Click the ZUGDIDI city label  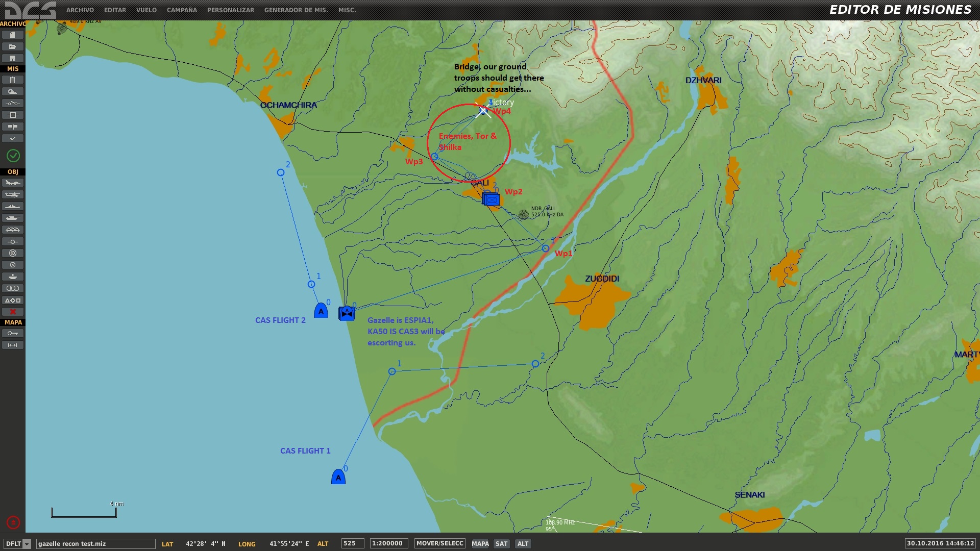point(602,279)
